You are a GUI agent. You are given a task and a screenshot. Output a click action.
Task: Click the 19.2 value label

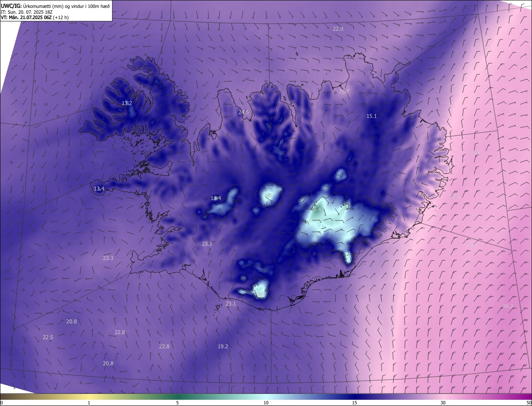(223, 346)
